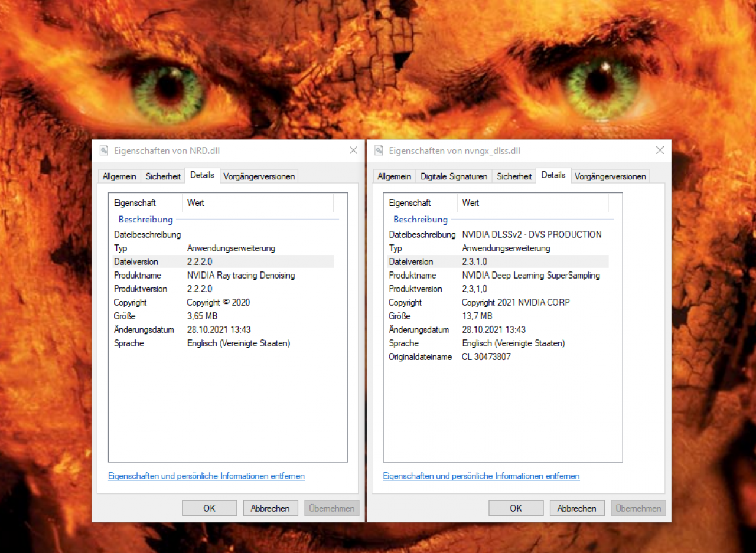Close the nvngx_dlss.dll properties window
The image size is (756, 553).
tap(660, 150)
